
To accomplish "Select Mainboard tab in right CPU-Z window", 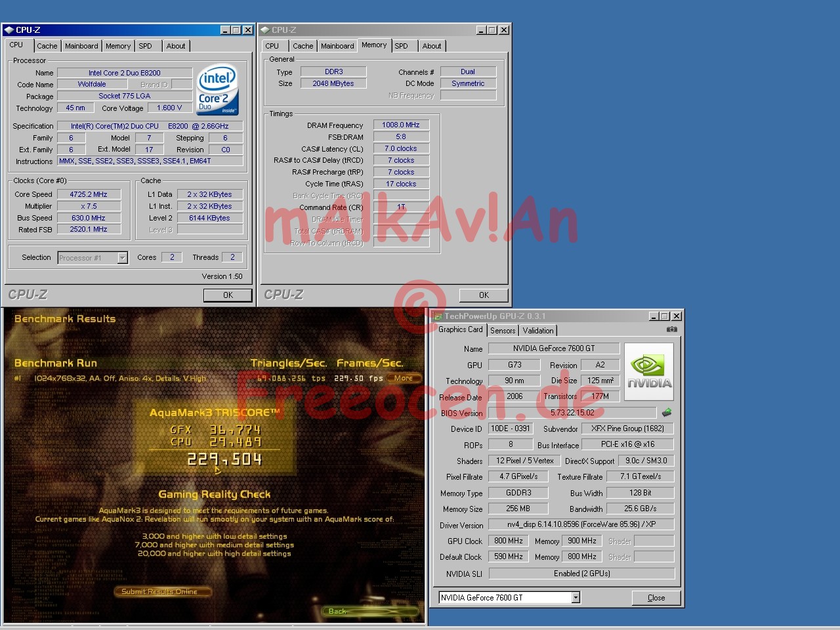I will coord(337,46).
